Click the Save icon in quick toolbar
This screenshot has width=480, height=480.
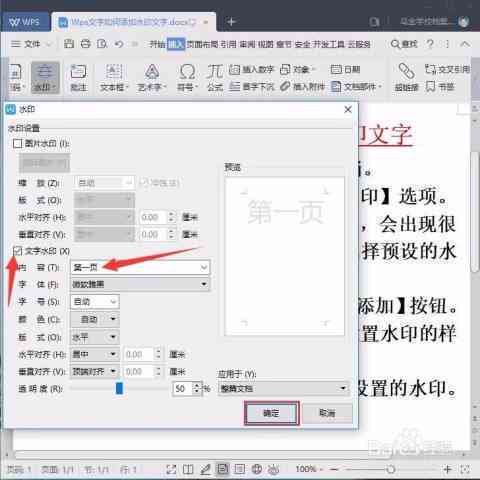point(69,44)
